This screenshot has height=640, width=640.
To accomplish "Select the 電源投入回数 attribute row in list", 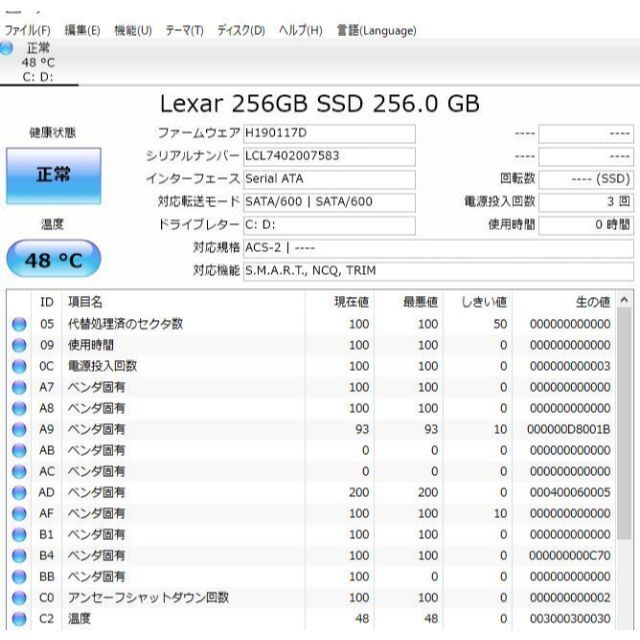I will click(312, 366).
